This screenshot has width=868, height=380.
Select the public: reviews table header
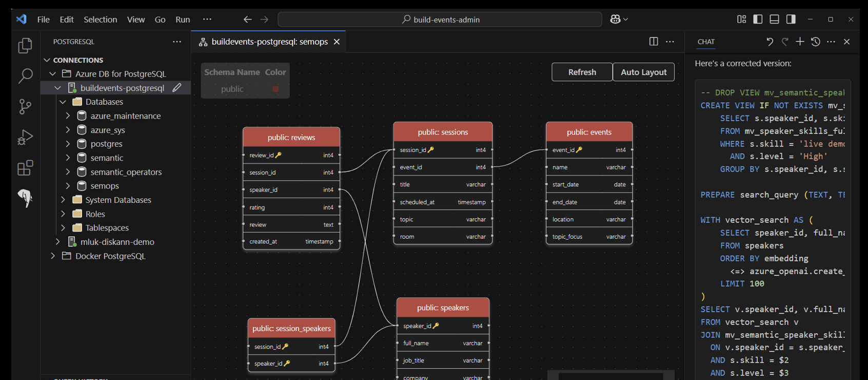click(291, 137)
